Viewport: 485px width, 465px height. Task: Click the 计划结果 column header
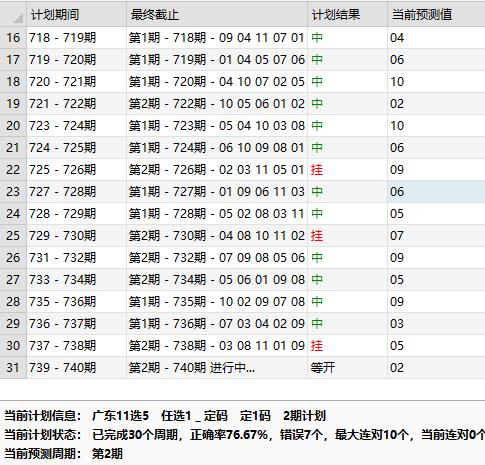pos(347,15)
